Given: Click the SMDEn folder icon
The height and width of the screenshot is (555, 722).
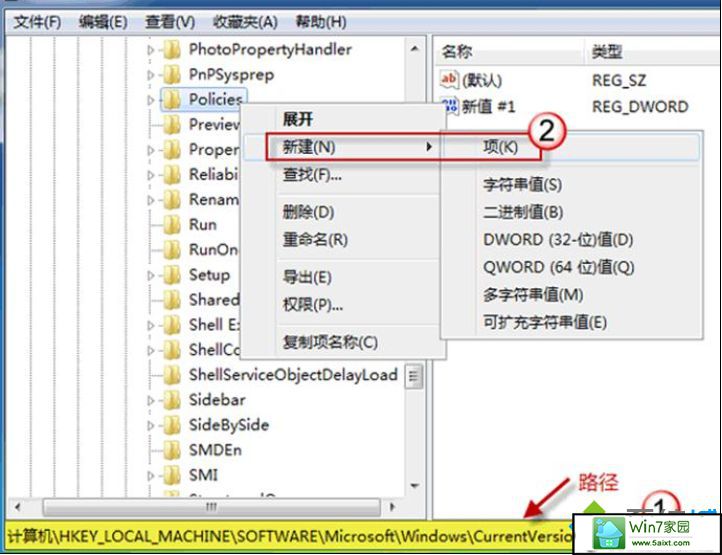Looking at the screenshot, I should pyautogui.click(x=172, y=450).
